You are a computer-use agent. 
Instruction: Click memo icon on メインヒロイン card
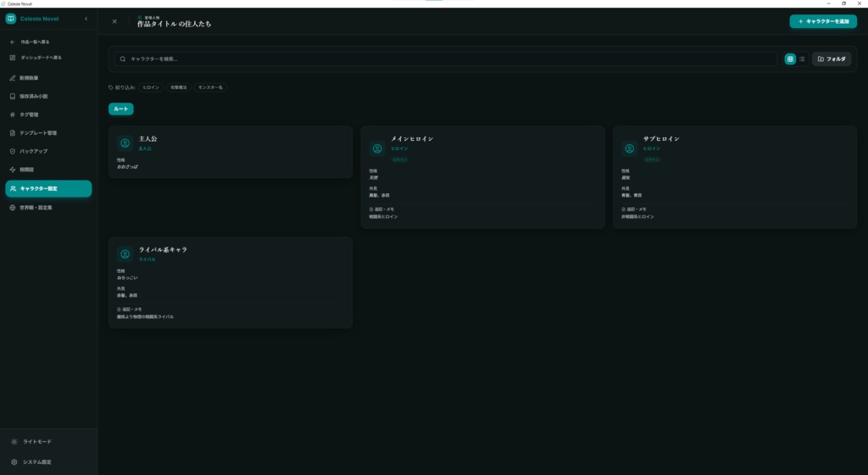(x=371, y=210)
